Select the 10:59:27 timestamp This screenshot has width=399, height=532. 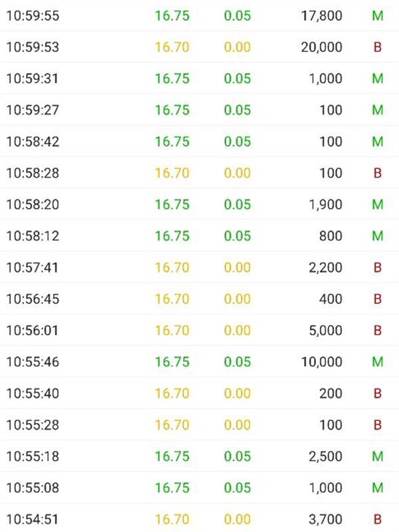pos(33,110)
